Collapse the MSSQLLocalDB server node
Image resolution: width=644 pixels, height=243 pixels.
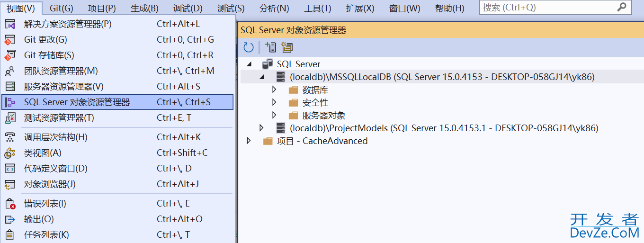pos(262,77)
